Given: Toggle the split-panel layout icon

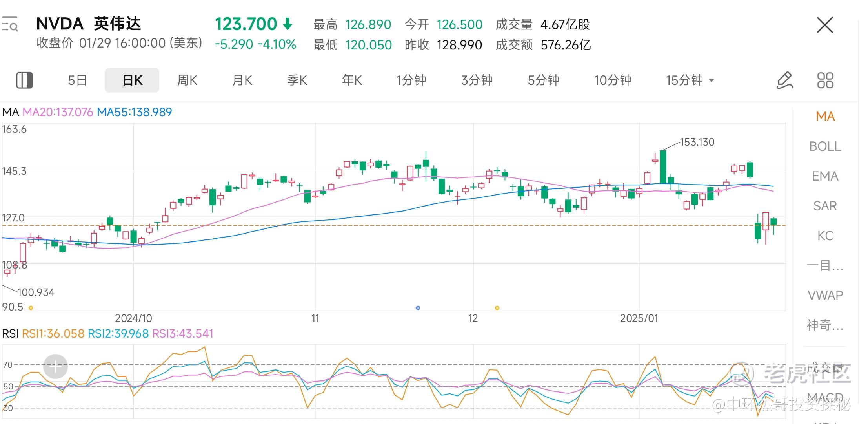Looking at the screenshot, I should click(24, 80).
